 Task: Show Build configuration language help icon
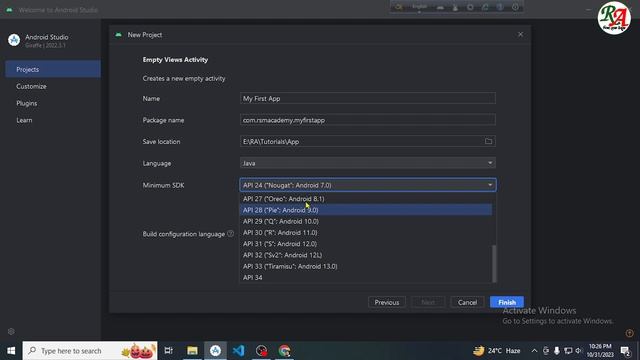coord(231,233)
